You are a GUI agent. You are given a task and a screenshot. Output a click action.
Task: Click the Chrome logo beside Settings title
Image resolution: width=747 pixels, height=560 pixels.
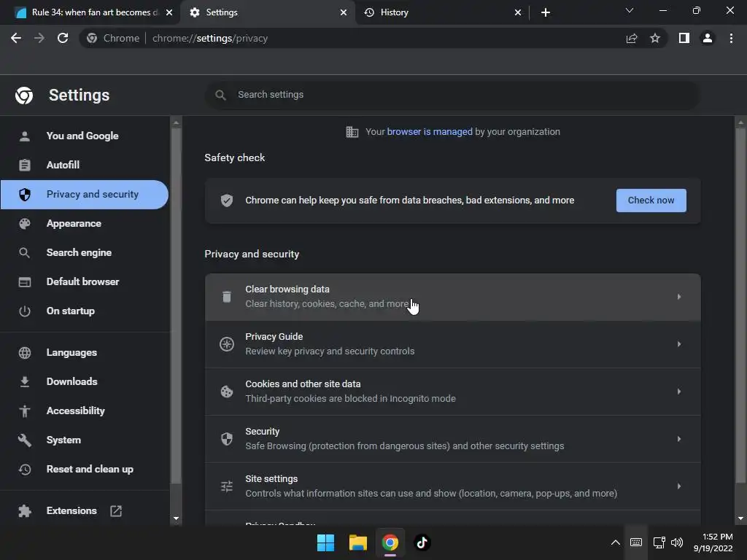(x=24, y=96)
